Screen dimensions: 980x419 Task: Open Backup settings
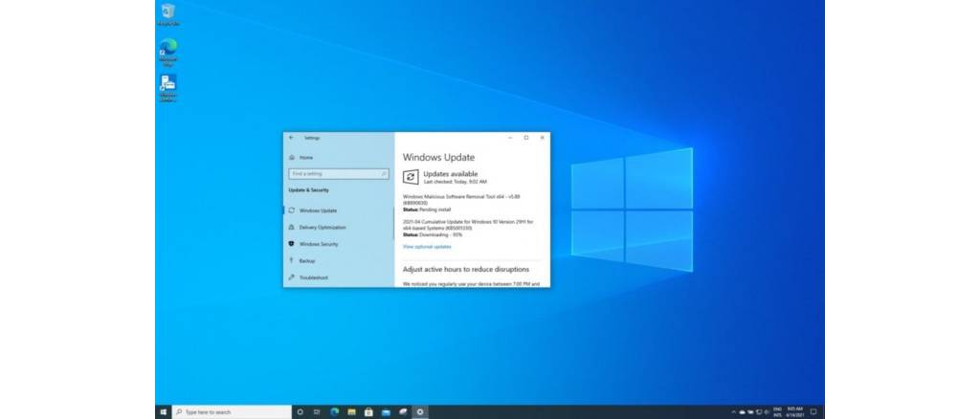[x=302, y=261]
